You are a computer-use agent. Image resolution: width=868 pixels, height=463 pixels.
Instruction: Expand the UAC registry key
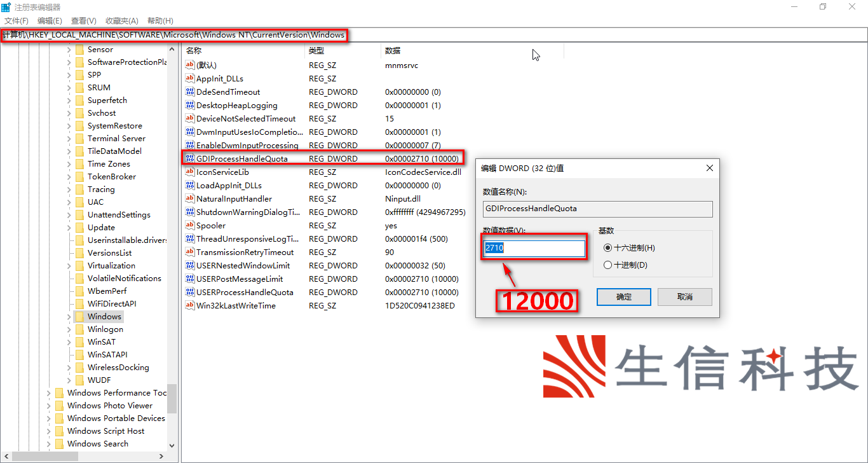(68, 202)
